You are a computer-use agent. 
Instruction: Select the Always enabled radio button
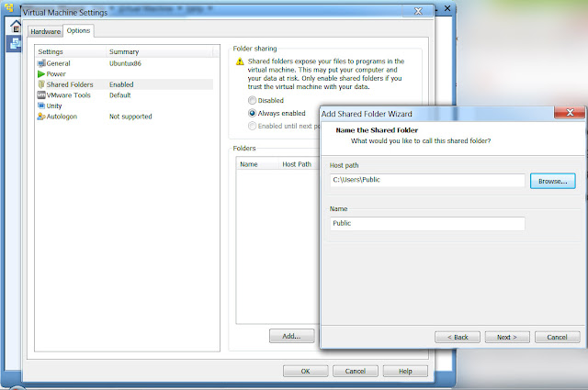252,113
